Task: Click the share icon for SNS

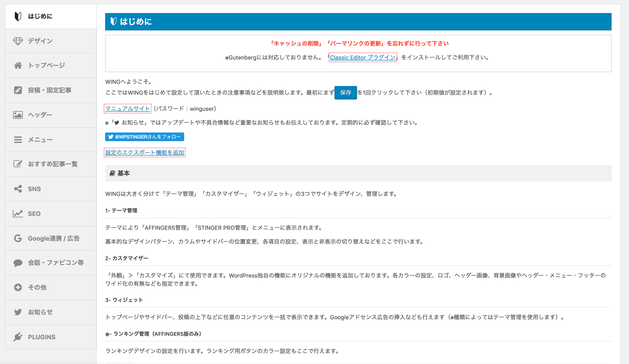Action: point(18,189)
